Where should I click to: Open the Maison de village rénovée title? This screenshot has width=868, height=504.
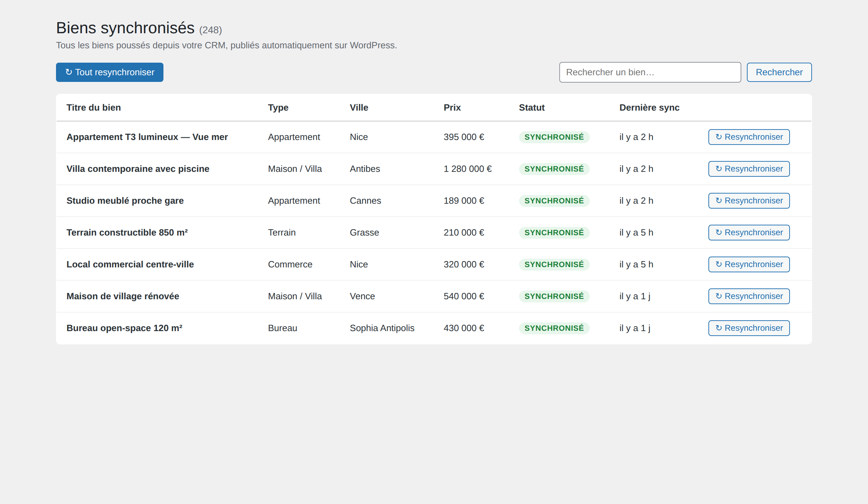pos(122,296)
